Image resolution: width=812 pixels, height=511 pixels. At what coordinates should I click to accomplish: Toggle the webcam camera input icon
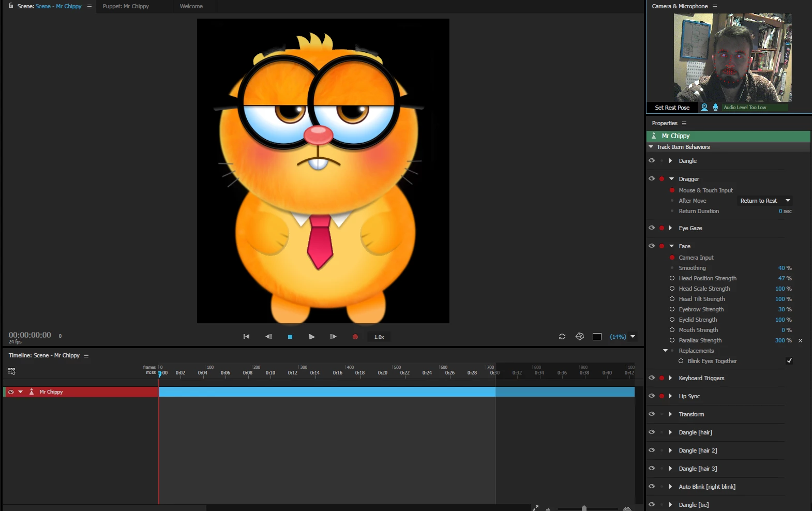[704, 107]
